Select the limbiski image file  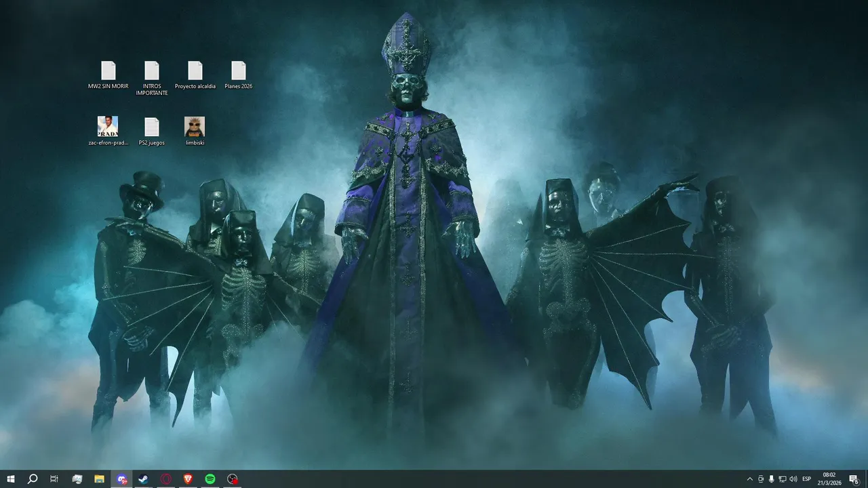coord(195,131)
